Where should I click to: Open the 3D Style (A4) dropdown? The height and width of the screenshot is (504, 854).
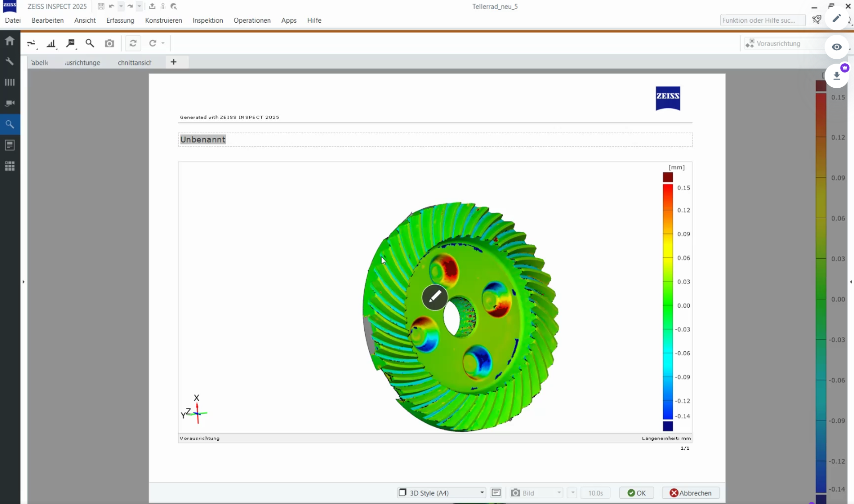[x=441, y=493]
